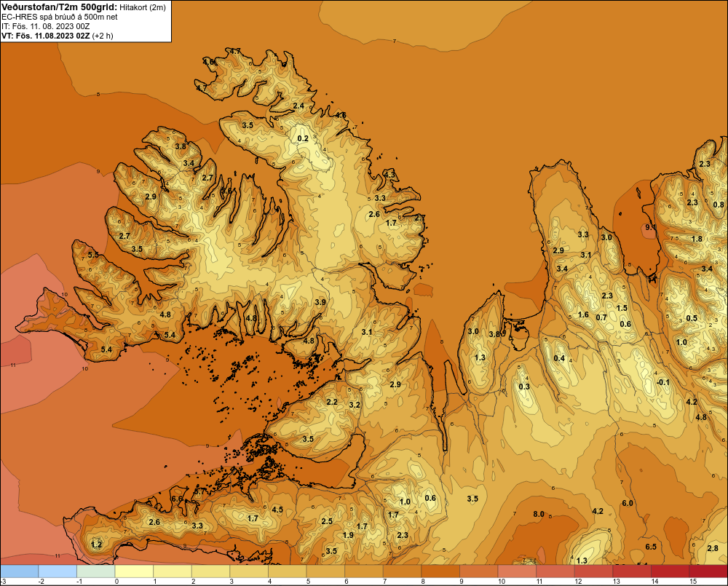The height and width of the screenshot is (586, 728).
Task: Click the '8.0' temperature value
Action: click(539, 514)
